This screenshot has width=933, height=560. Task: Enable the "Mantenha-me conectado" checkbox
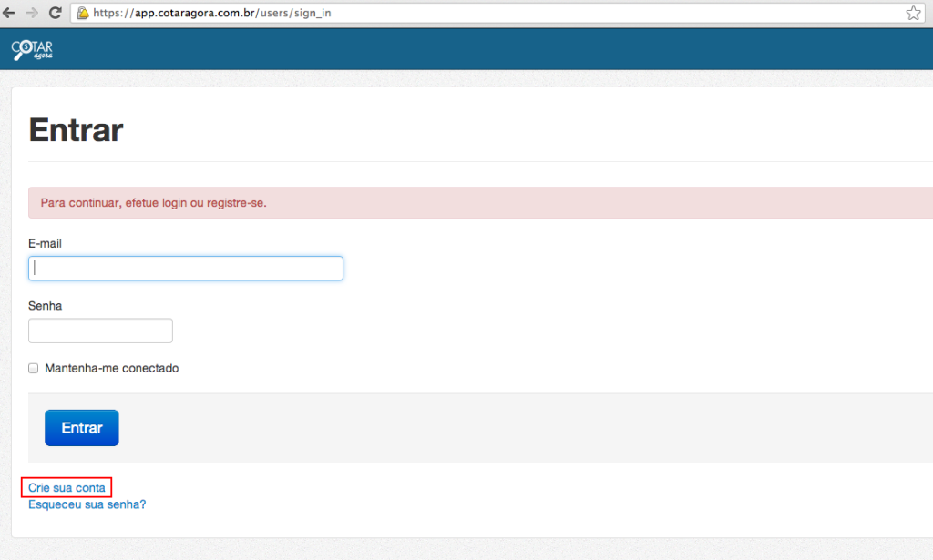pos(33,368)
